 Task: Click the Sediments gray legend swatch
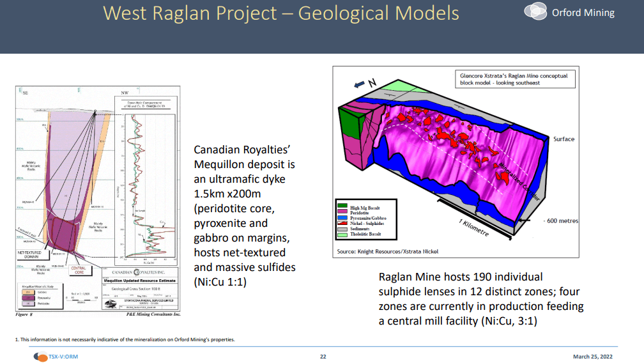coord(342,229)
